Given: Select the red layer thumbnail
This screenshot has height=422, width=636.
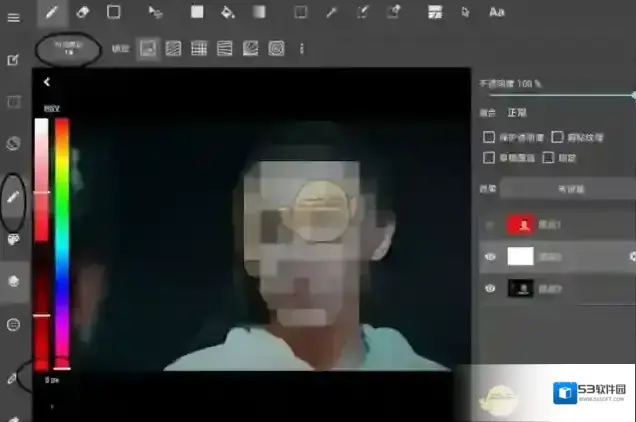Looking at the screenshot, I should tap(520, 225).
